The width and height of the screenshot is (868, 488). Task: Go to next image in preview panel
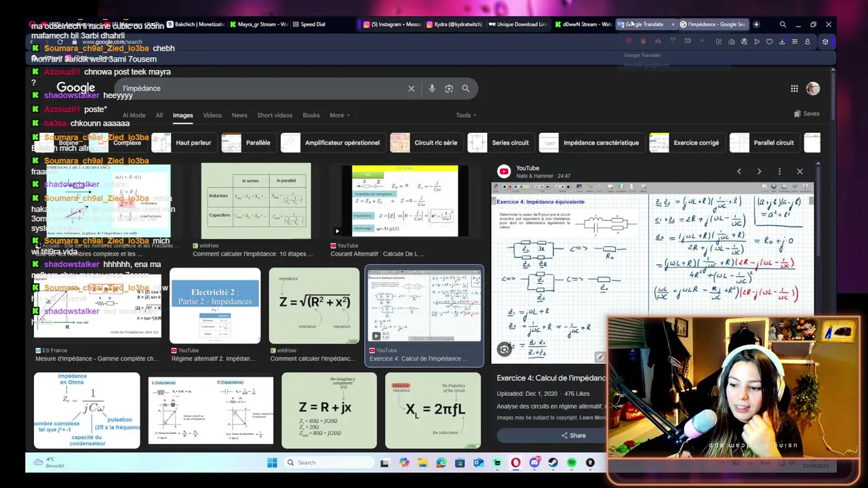coord(759,171)
